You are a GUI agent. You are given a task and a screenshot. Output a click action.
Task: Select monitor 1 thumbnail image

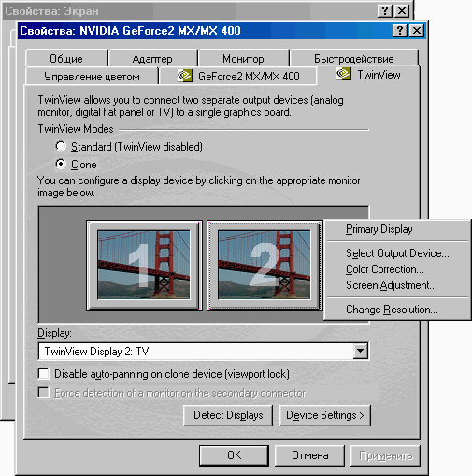(x=144, y=265)
